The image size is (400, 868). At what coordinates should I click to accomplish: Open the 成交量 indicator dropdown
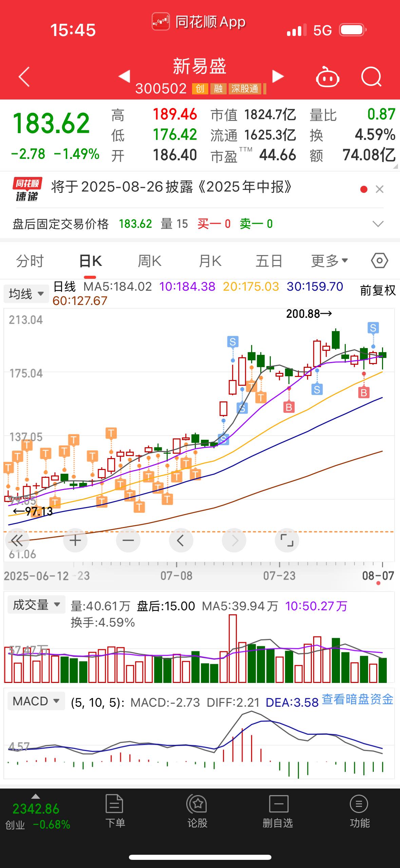tap(36, 605)
